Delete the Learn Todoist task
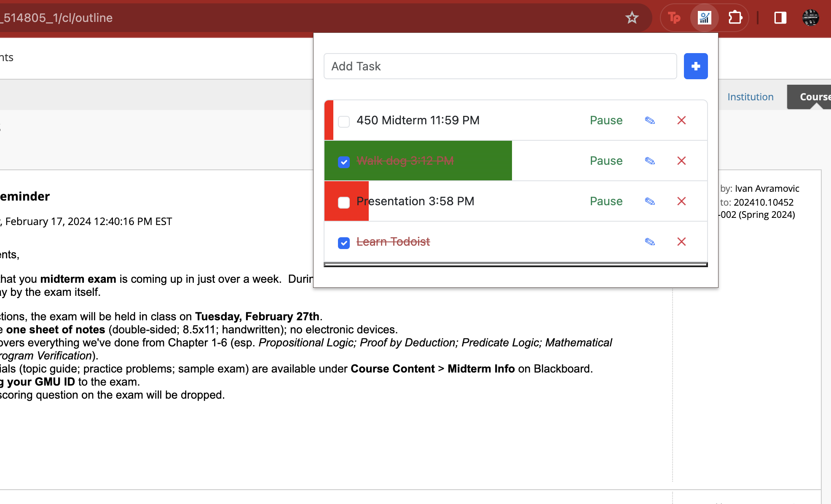The image size is (831, 504). (681, 242)
